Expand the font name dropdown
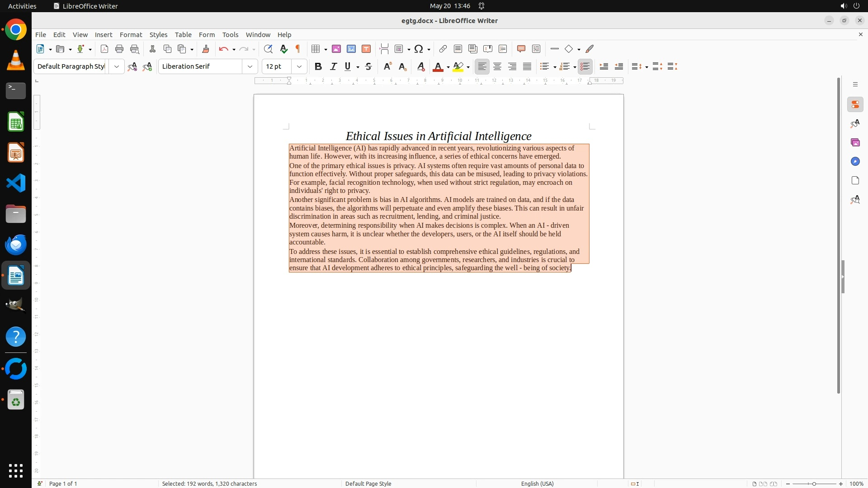Screen dimensions: 868x488 tap(250, 67)
